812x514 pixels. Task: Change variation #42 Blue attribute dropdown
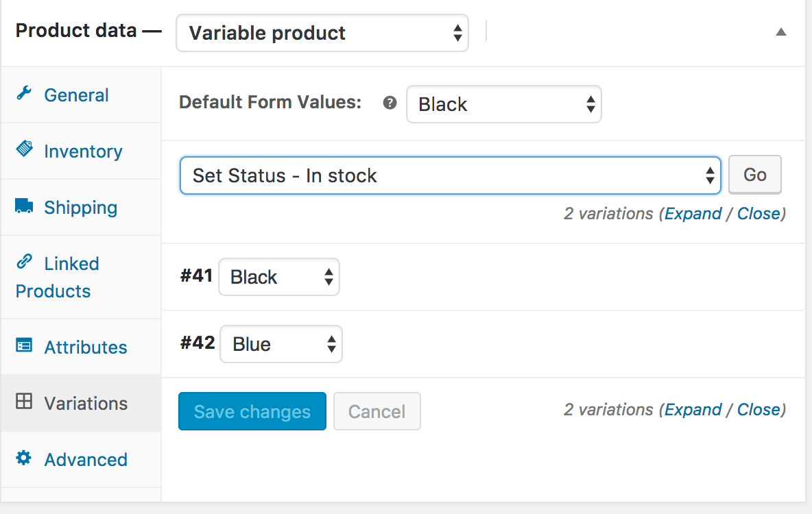tap(280, 344)
